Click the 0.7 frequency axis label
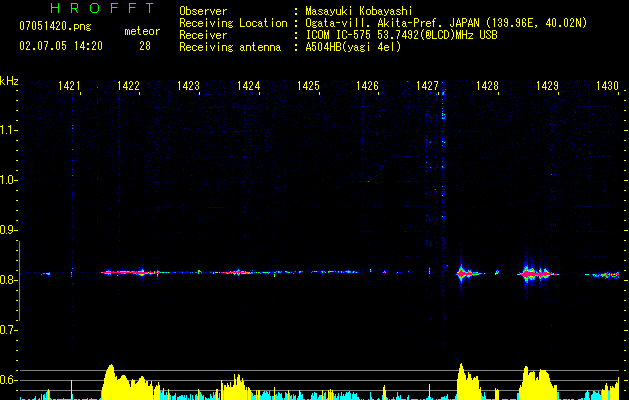 [x=8, y=330]
